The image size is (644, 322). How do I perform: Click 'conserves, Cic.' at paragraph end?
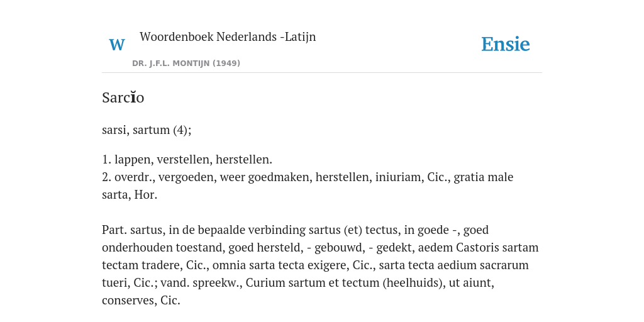[x=141, y=301]
